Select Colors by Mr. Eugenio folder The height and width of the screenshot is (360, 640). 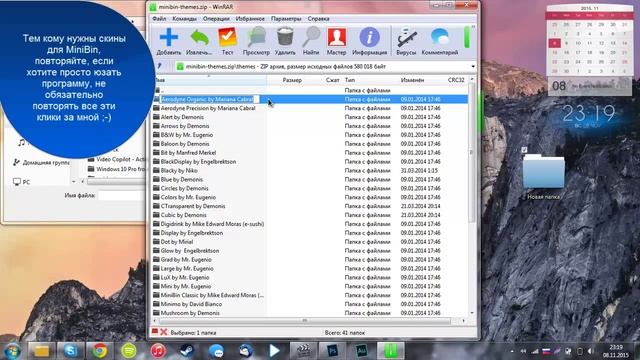point(310,197)
